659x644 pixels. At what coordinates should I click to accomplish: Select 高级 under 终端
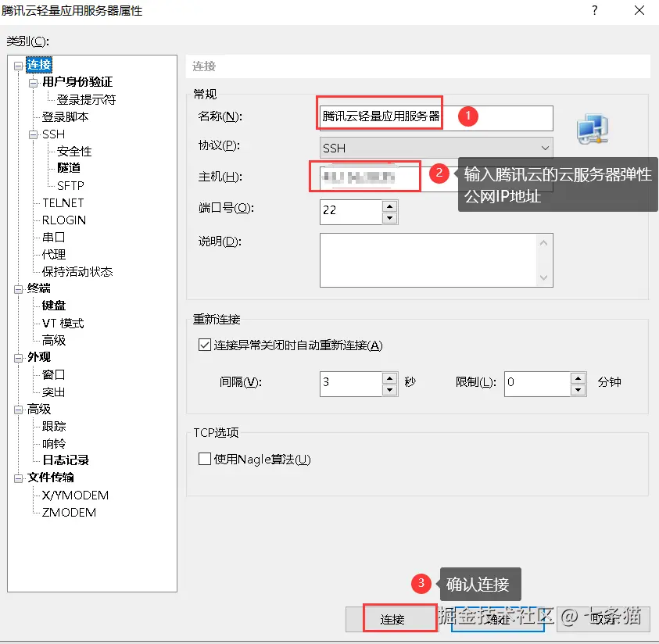coord(54,340)
